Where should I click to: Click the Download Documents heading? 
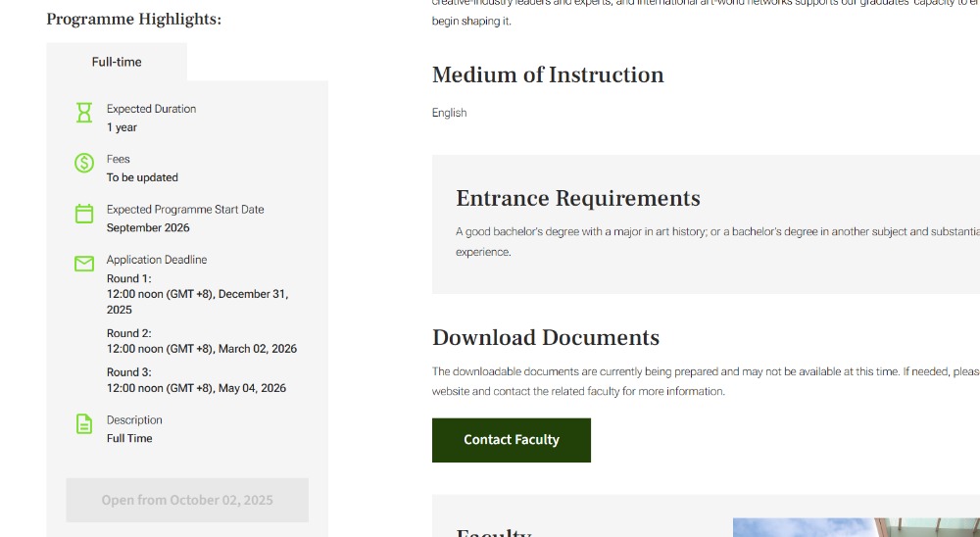click(x=546, y=338)
